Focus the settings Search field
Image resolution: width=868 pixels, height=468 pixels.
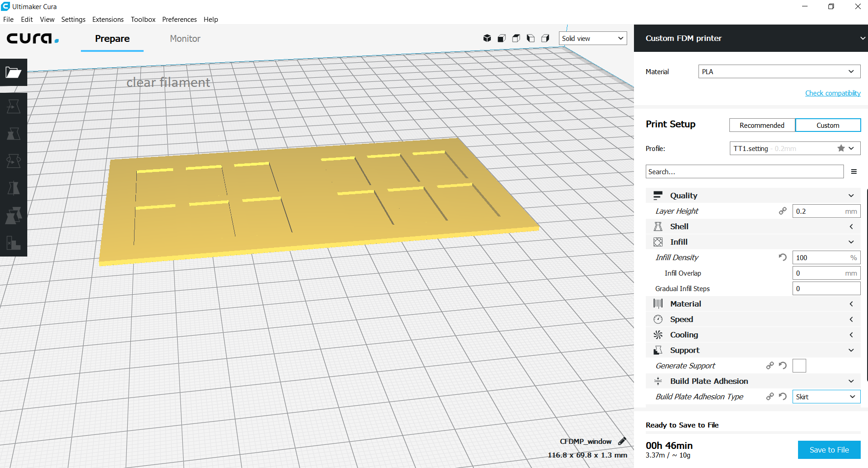[744, 171]
